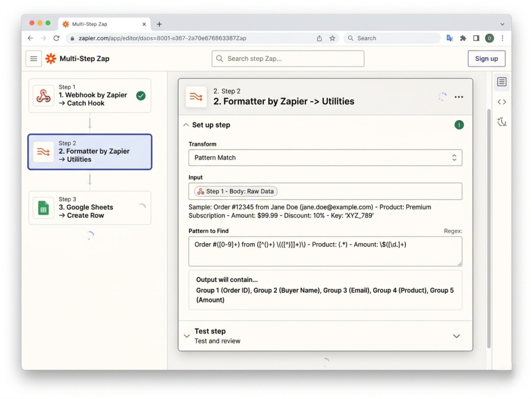532x399 pixels.
Task: Toggle the browser side panel icon
Action: click(476, 38)
